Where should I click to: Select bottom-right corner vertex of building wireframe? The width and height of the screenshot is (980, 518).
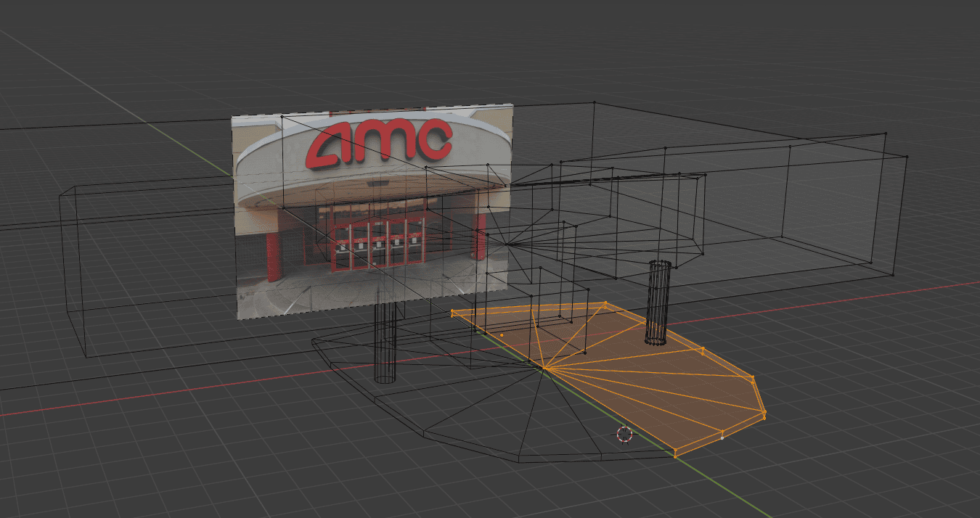click(x=892, y=274)
